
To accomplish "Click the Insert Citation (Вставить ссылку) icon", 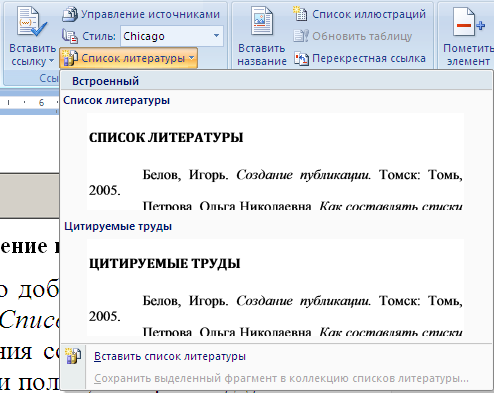I will tap(32, 22).
